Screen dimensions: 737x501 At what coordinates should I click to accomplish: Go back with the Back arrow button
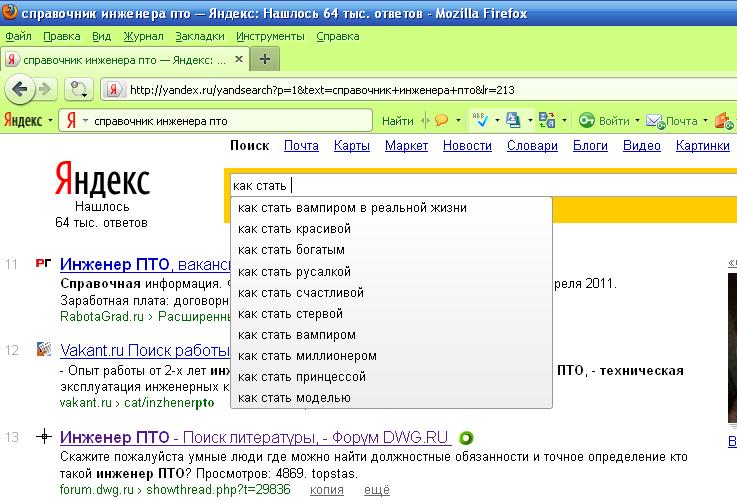point(20,89)
